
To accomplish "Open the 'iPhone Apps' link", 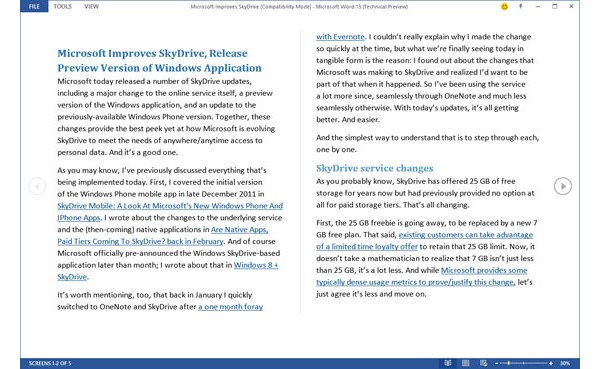I will tap(78, 218).
